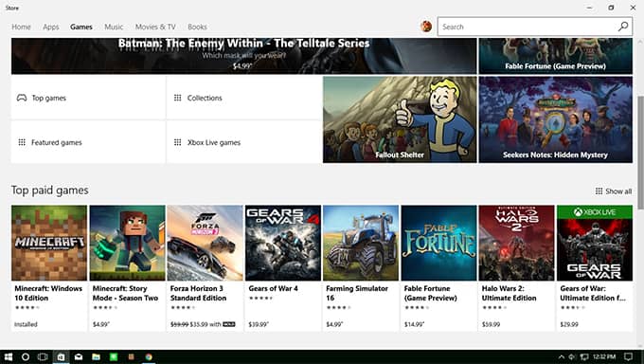Screen dimensions: 644x364
Task: Switch to the Apps tab
Action: (51, 27)
